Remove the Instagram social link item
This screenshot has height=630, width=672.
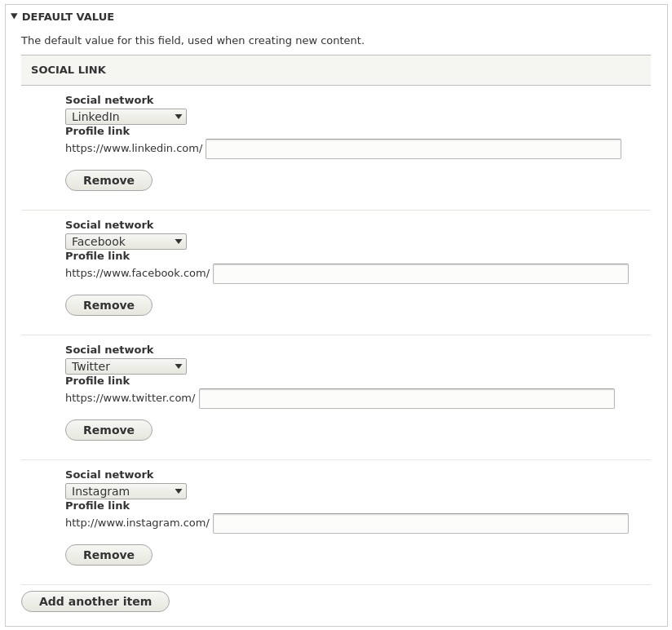click(x=108, y=555)
